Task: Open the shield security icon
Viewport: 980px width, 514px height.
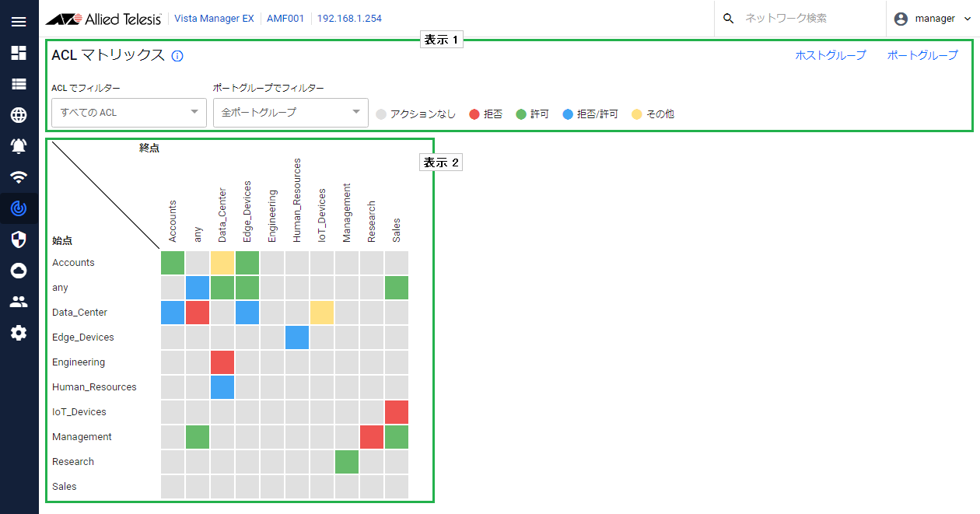Action: (x=19, y=240)
